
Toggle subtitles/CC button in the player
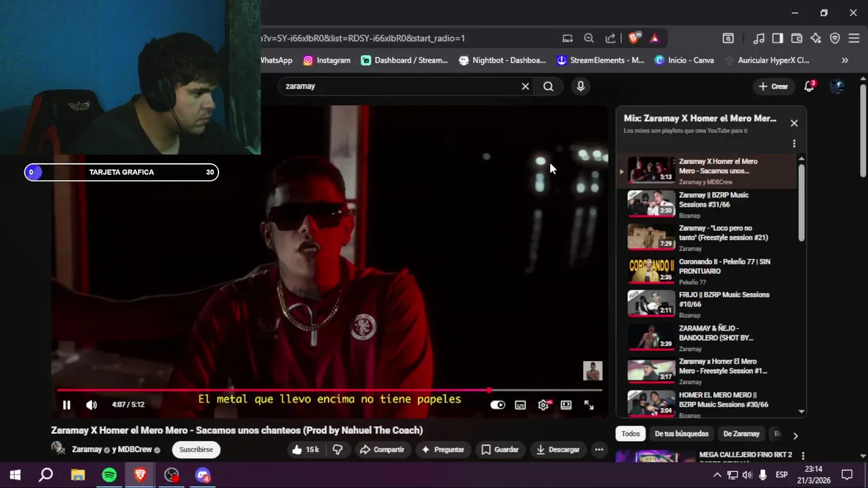pos(520,405)
